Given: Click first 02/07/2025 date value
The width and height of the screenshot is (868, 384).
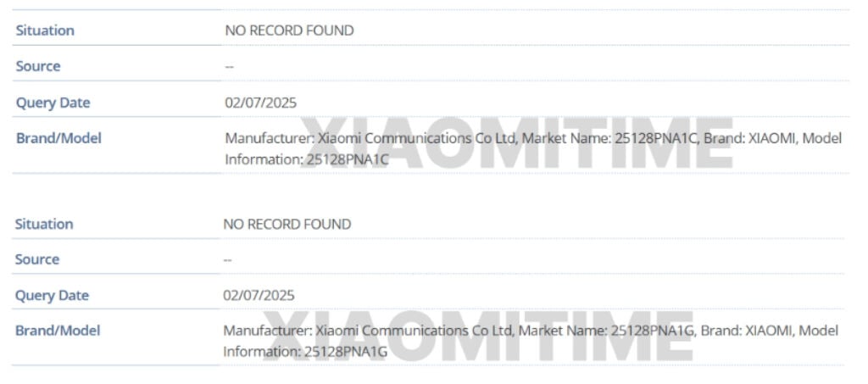Looking at the screenshot, I should click(x=261, y=103).
